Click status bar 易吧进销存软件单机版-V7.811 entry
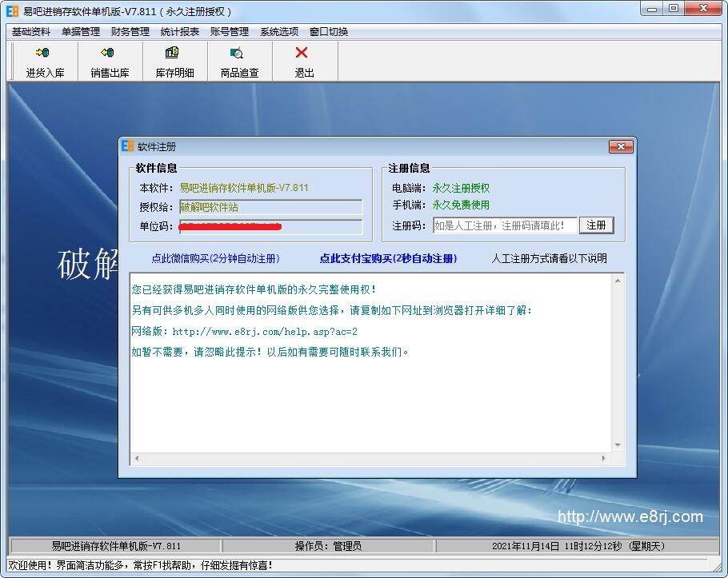This screenshot has width=728, height=578. pyautogui.click(x=116, y=546)
